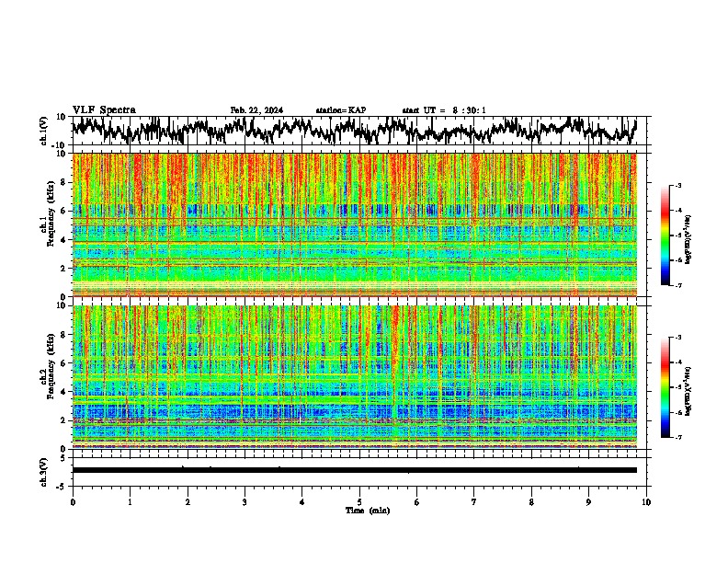Click the "Time (min)" axis label
The width and height of the screenshot is (728, 563).
click(368, 511)
